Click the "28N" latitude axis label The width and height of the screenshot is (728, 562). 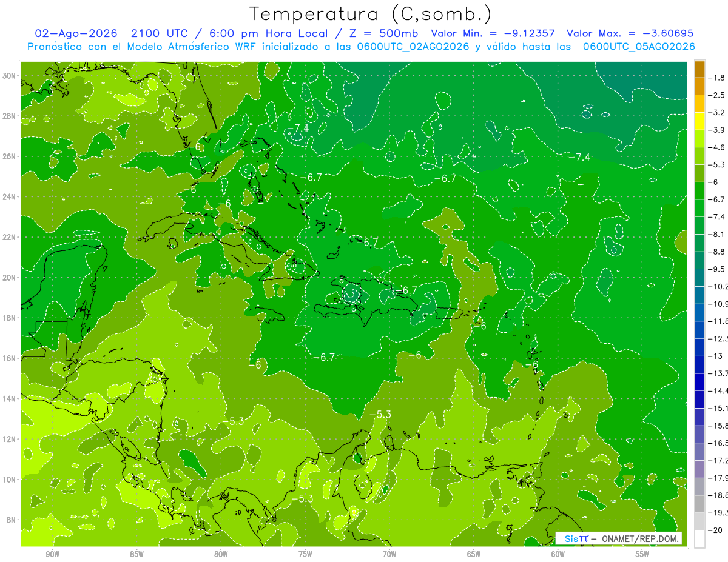click(9, 116)
